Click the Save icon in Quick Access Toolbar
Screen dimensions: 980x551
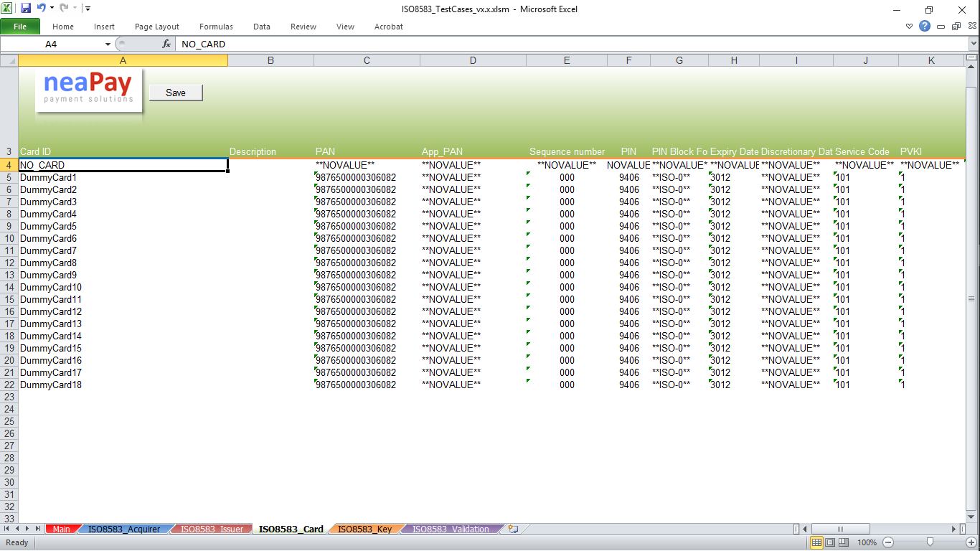tap(26, 9)
